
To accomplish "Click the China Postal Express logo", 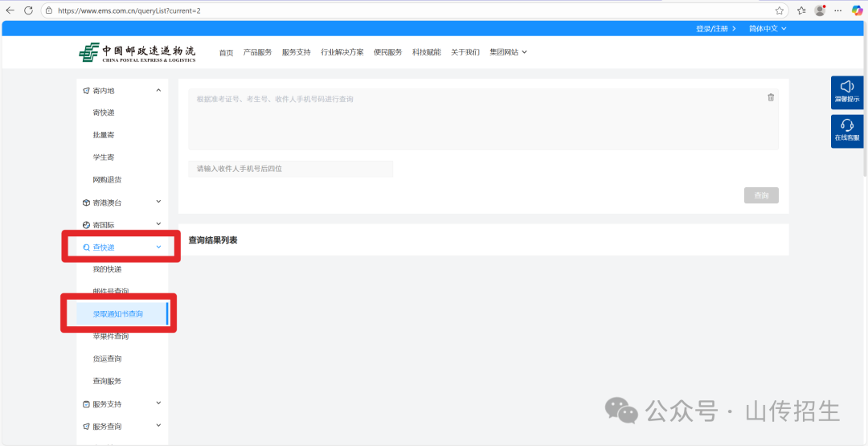I will (137, 52).
